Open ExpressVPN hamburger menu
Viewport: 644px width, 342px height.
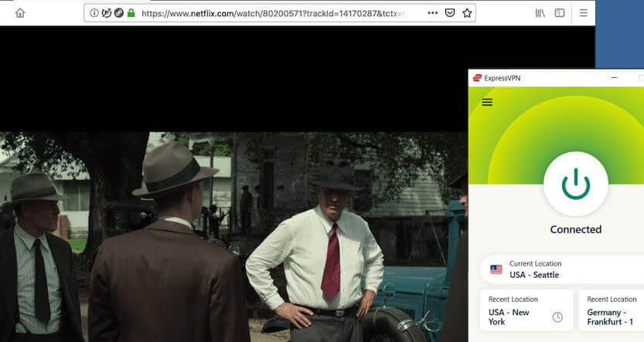pos(487,103)
